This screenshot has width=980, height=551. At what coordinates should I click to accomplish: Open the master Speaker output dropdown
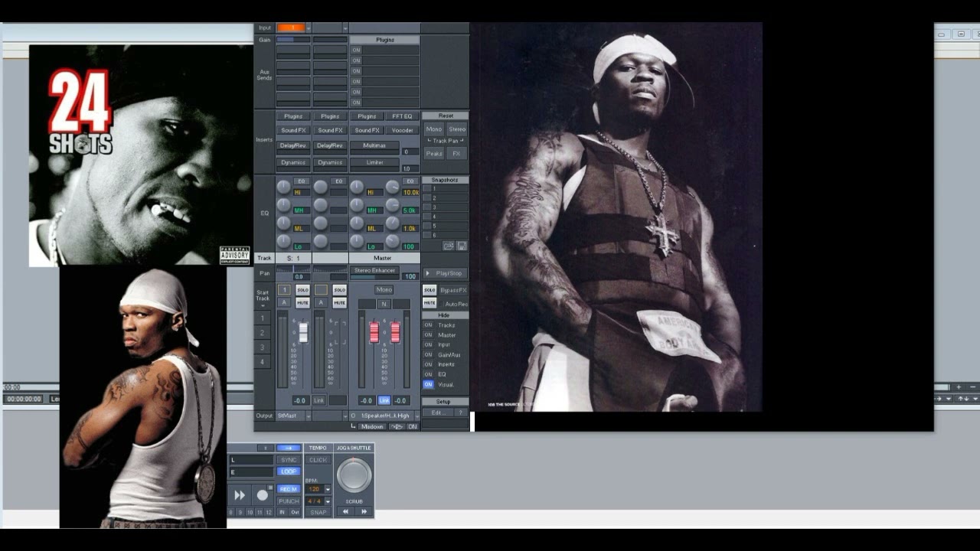pos(417,416)
